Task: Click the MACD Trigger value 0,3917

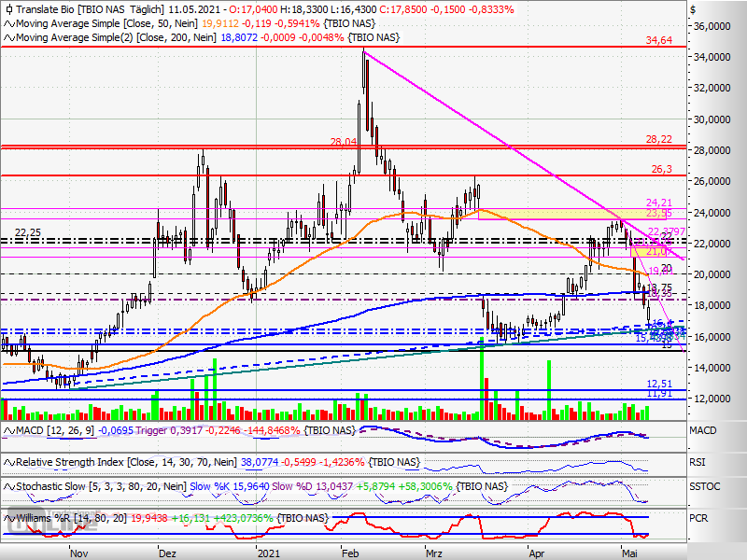Action: pos(187,431)
